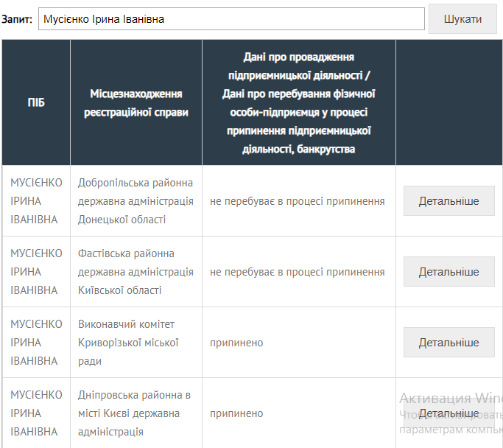Click the Запит search input field
The image size is (503, 448).
(x=231, y=19)
